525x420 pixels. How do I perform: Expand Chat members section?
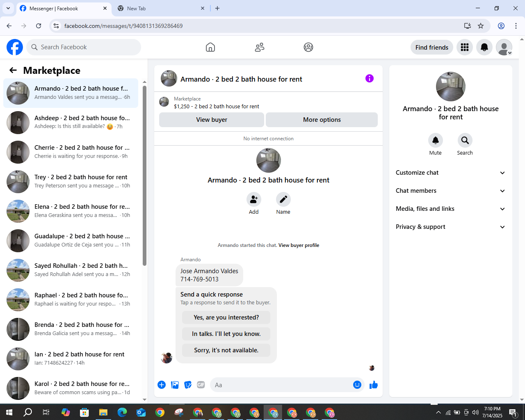[x=451, y=191]
